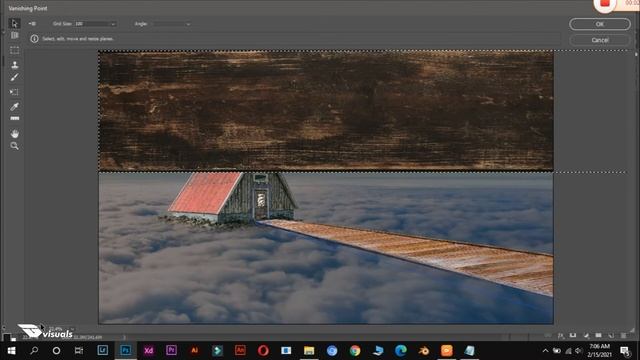Select the Measure ruler tool
This screenshot has height=360, width=640.
(x=15, y=118)
